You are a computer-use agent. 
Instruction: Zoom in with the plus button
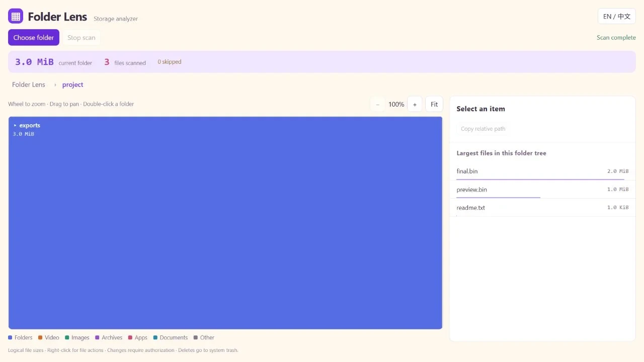tap(415, 104)
